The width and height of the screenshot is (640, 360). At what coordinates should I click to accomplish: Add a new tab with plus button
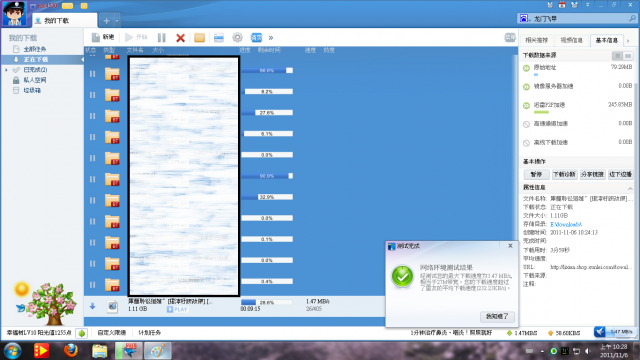pos(106,20)
